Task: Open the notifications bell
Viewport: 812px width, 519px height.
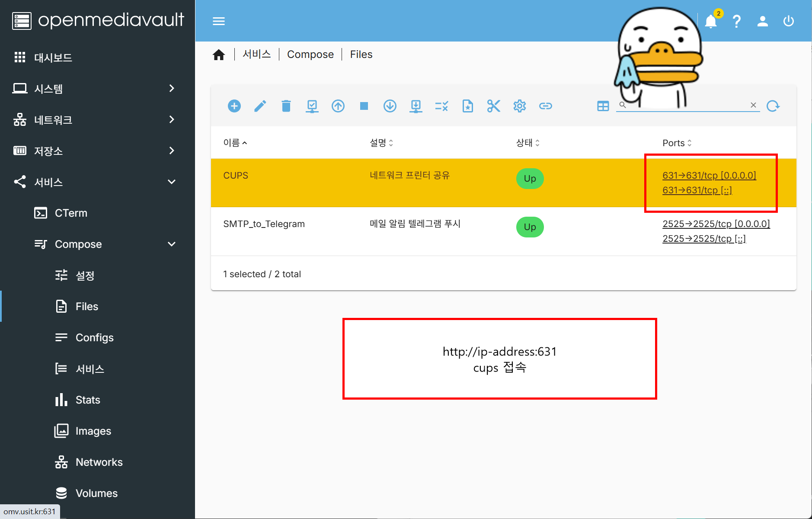Action: (711, 21)
